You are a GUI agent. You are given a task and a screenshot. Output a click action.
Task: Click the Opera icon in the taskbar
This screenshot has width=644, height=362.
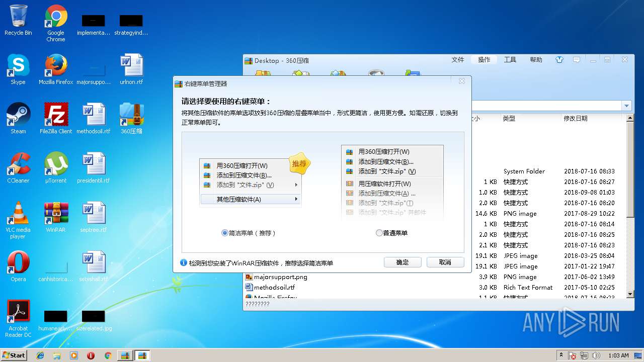pyautogui.click(x=91, y=355)
